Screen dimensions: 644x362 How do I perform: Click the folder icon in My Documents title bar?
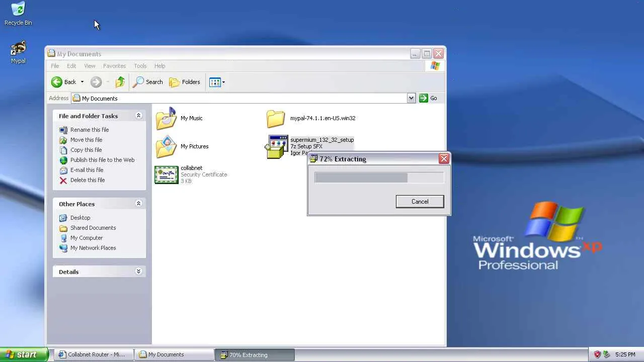coord(51,54)
